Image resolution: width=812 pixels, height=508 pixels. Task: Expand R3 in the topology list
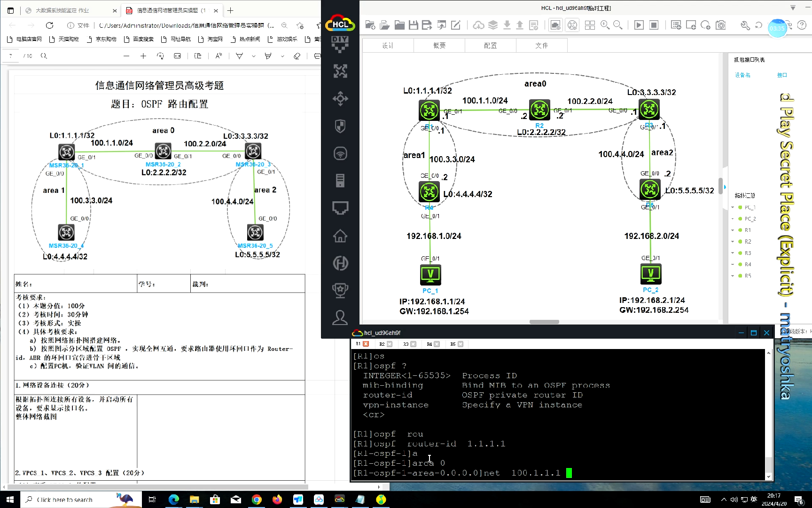pyautogui.click(x=733, y=253)
